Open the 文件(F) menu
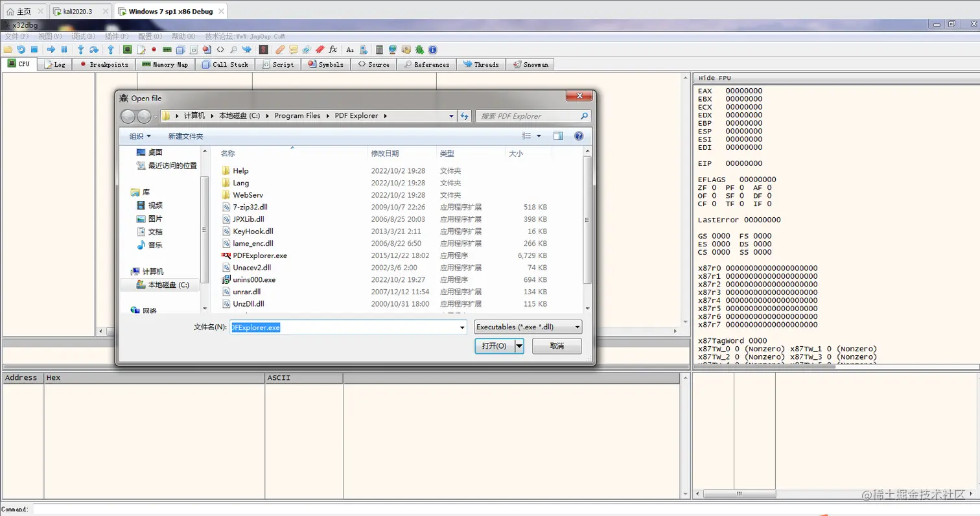 click(16, 36)
